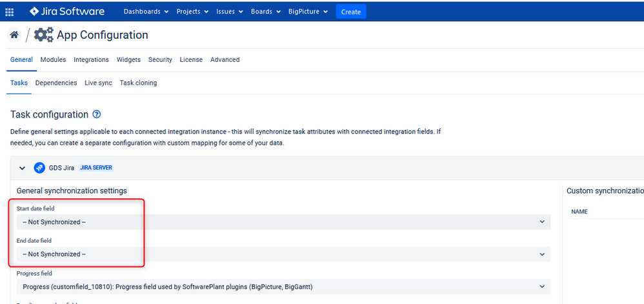Open the BigPicture menu
Image resolution: width=644 pixels, height=304 pixels.
[308, 12]
